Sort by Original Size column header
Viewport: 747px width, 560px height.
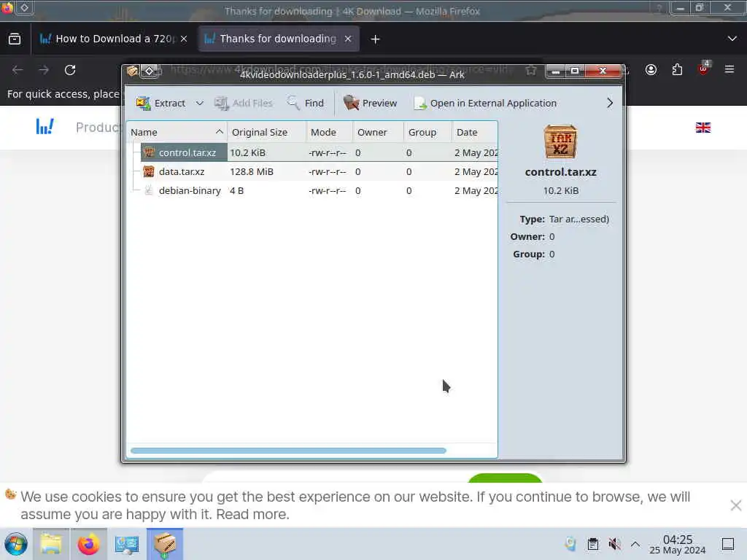[x=266, y=132]
